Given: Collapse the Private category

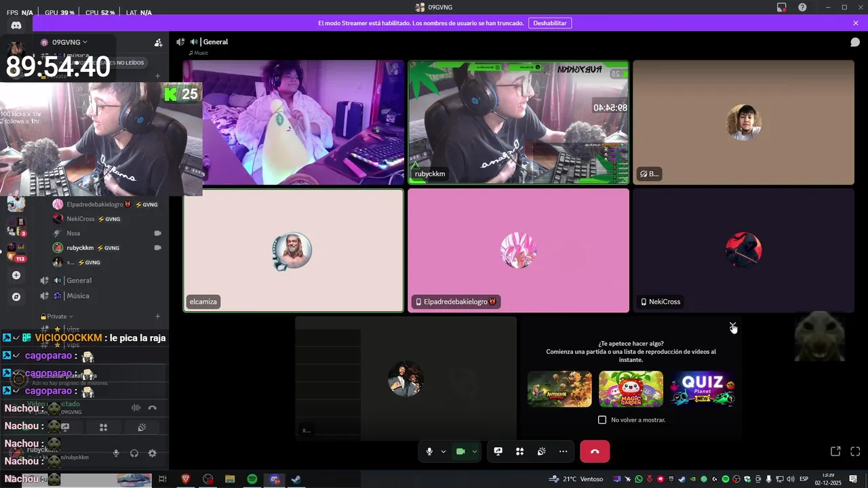Looking at the screenshot, I should (x=57, y=317).
